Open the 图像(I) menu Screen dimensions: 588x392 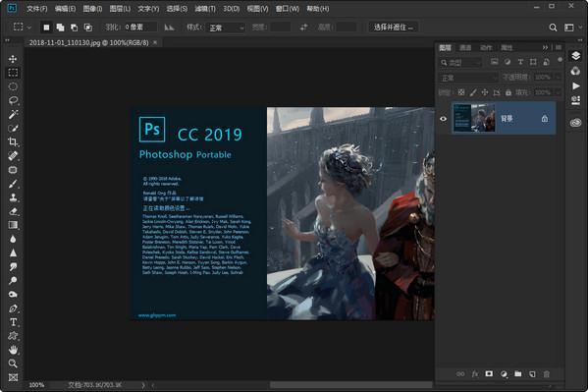point(92,8)
